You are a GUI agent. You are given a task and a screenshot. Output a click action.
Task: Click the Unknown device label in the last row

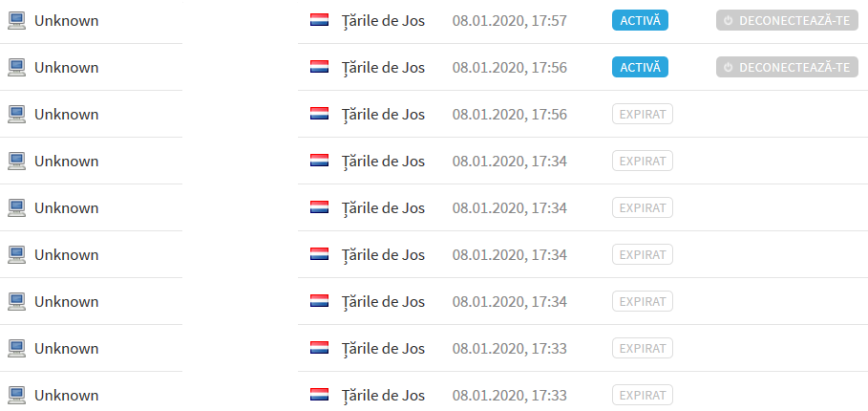[67, 395]
